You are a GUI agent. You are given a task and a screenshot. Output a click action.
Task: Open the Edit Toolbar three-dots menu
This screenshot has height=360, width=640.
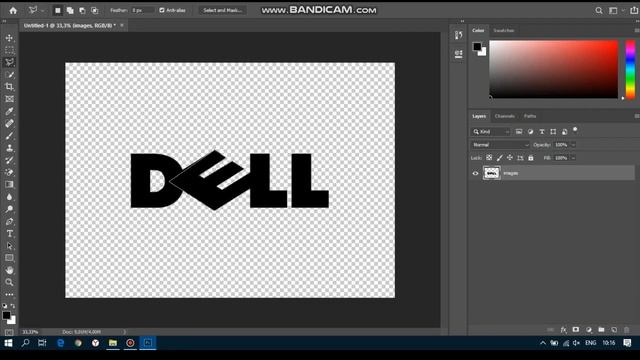[x=9, y=294]
